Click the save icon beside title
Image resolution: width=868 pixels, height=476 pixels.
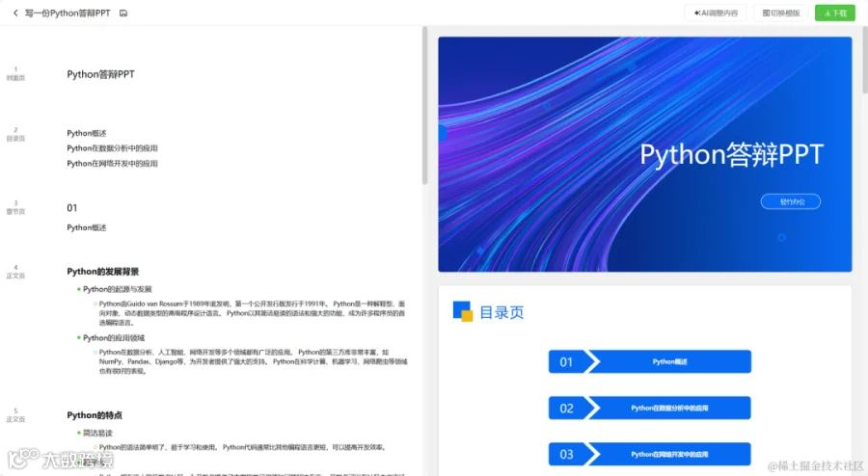(x=123, y=13)
